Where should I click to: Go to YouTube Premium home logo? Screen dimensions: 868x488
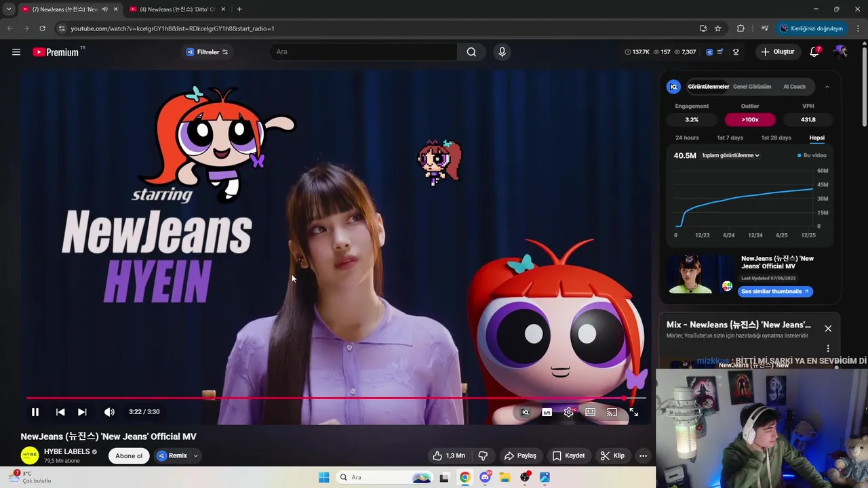pyautogui.click(x=56, y=52)
